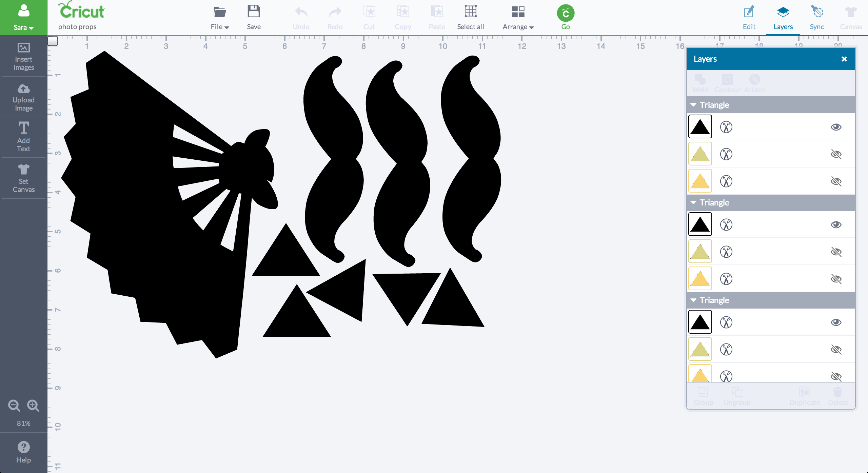
Task: Switch to the Sync panel tab
Action: [816, 18]
